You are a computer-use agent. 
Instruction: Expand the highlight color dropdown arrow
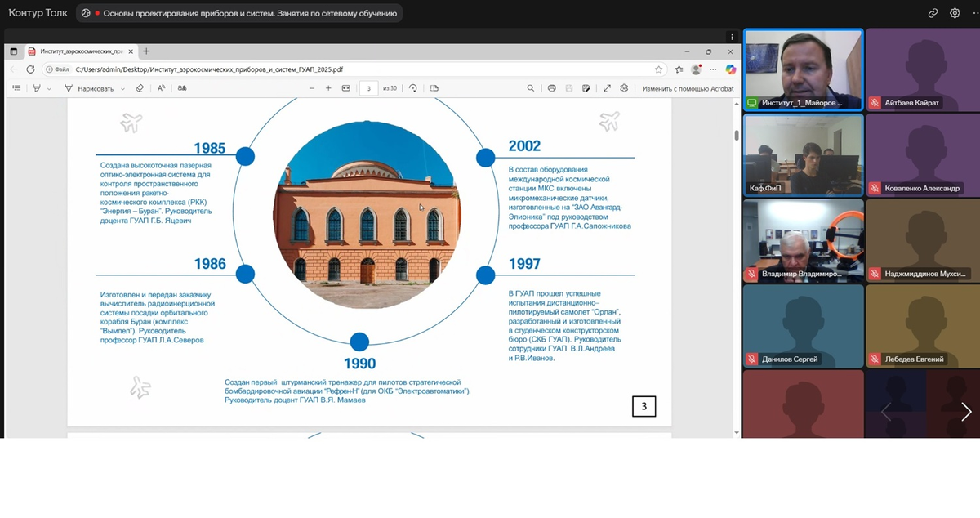pyautogui.click(x=49, y=88)
